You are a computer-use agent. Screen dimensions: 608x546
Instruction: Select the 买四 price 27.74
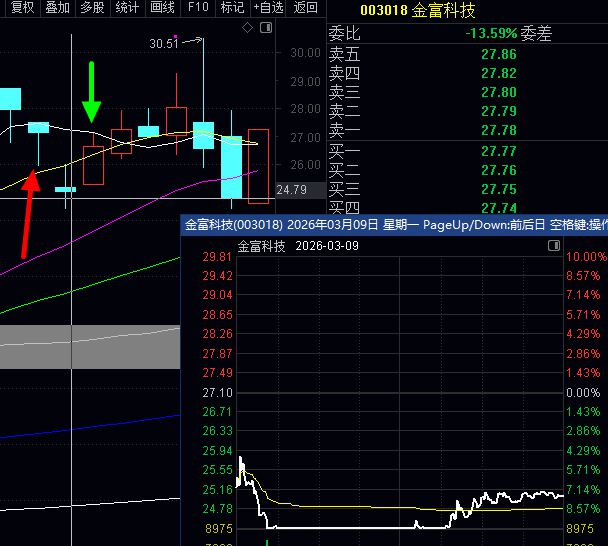pyautogui.click(x=499, y=208)
